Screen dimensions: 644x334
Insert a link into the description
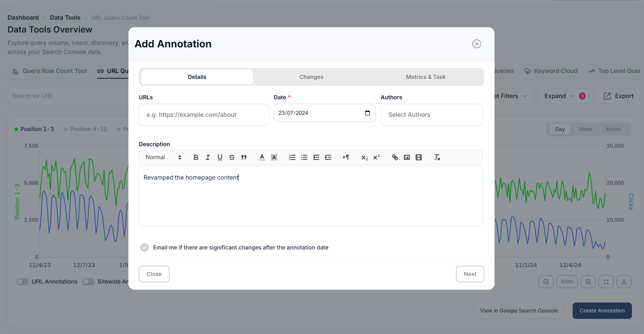[395, 157]
